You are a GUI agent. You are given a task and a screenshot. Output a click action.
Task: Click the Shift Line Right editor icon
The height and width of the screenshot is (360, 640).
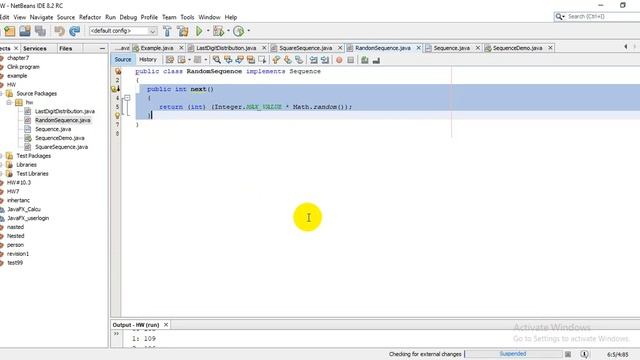325,60
